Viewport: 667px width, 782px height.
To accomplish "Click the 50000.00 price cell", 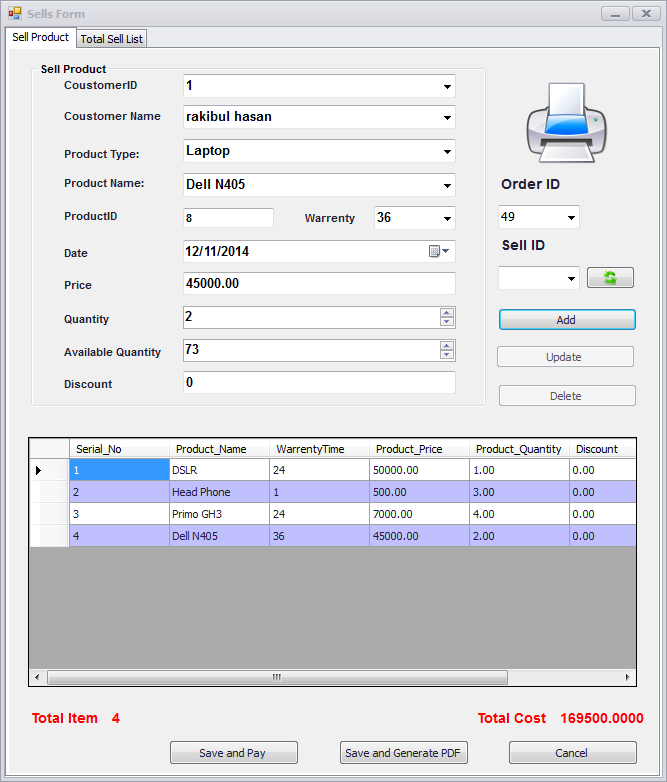I will tap(419, 470).
